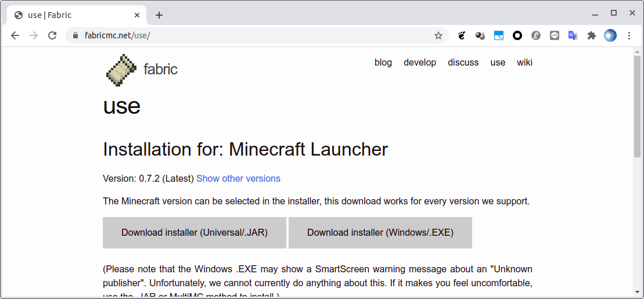
Task: Open the blog navigation link
Action: pyautogui.click(x=383, y=63)
